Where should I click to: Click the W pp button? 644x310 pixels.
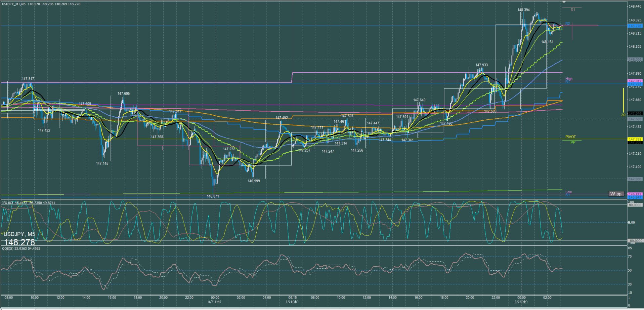[x=616, y=194]
